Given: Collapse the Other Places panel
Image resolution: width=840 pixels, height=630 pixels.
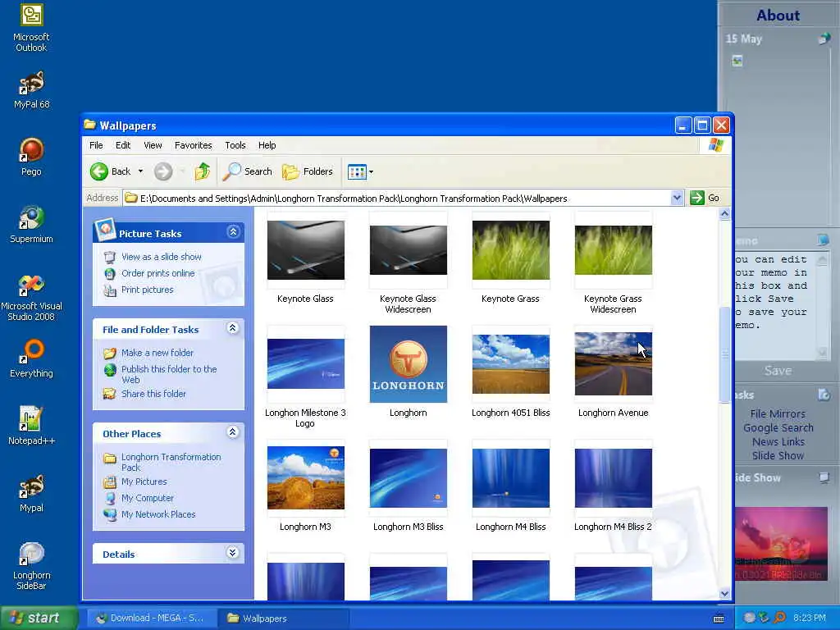Looking at the screenshot, I should click(233, 431).
